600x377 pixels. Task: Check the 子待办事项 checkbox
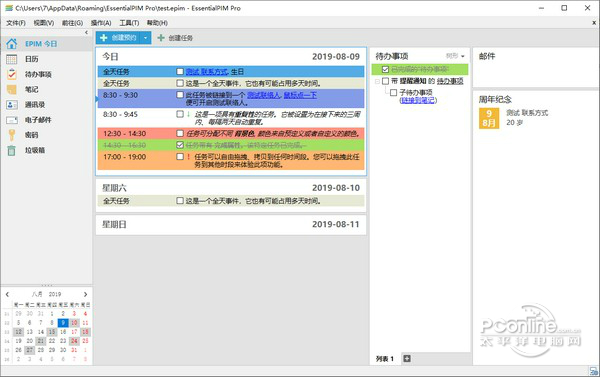[393, 92]
